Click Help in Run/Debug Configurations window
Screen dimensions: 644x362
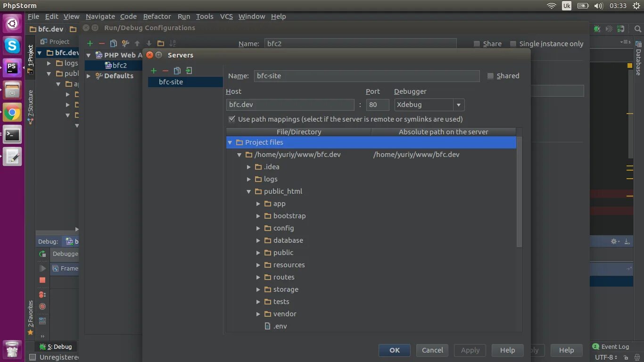(x=566, y=350)
